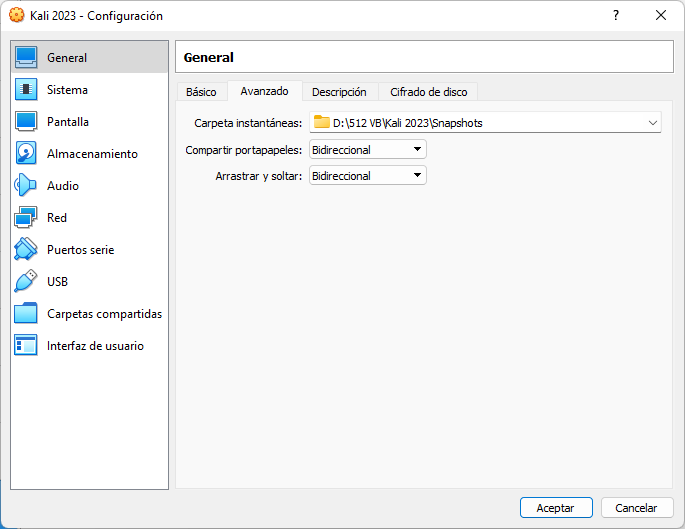
Task: Open the Cifrado de disco tab
Action: (x=429, y=92)
